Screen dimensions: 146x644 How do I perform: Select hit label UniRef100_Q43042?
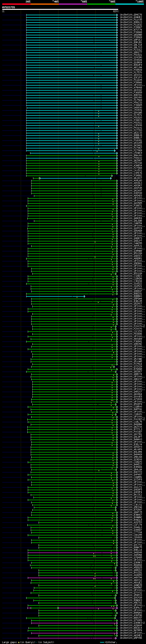[x=131, y=90]
